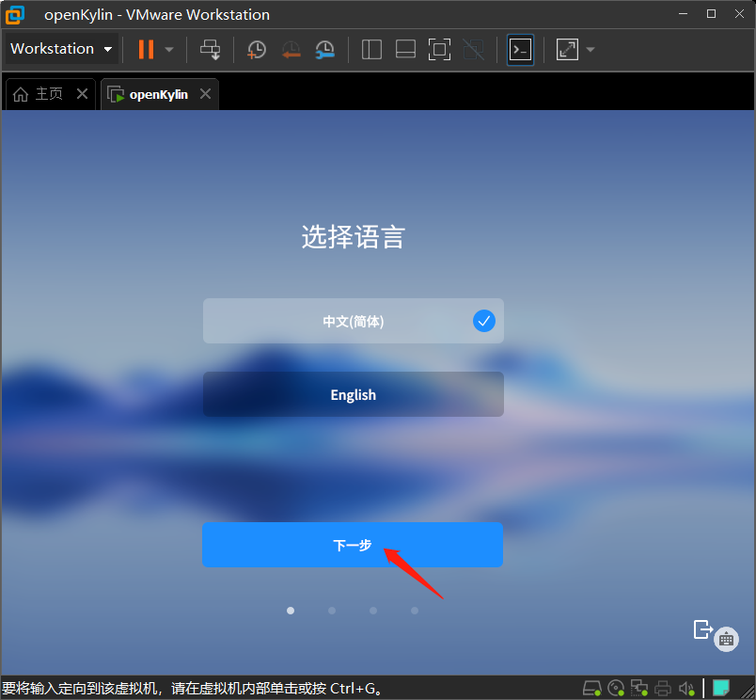Click the printer status icon
756x700 pixels.
pyautogui.click(x=663, y=688)
